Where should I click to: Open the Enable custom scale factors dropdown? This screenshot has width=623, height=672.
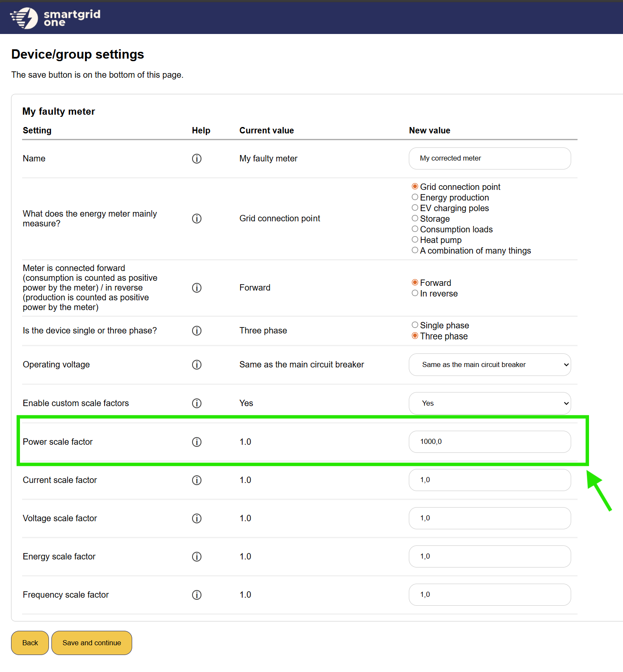[490, 403]
